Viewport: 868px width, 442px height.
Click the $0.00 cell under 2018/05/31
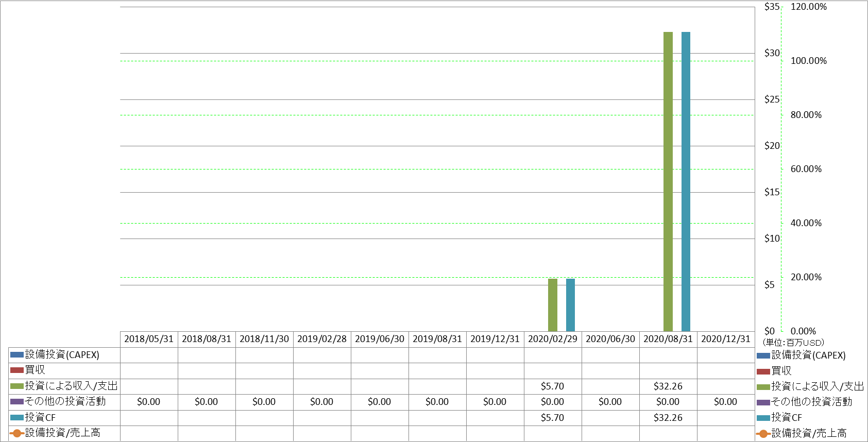149,402
